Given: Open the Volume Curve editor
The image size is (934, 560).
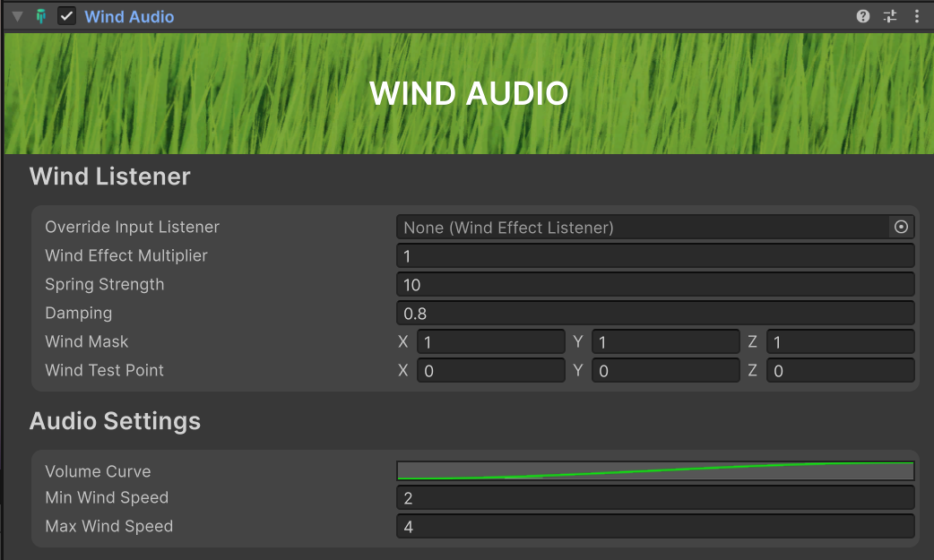Looking at the screenshot, I should point(654,471).
